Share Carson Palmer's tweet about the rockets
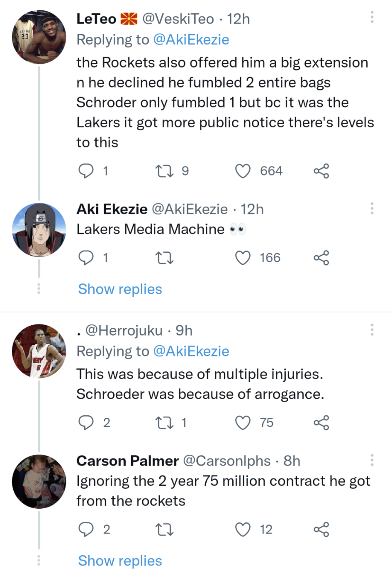 pyautogui.click(x=321, y=529)
